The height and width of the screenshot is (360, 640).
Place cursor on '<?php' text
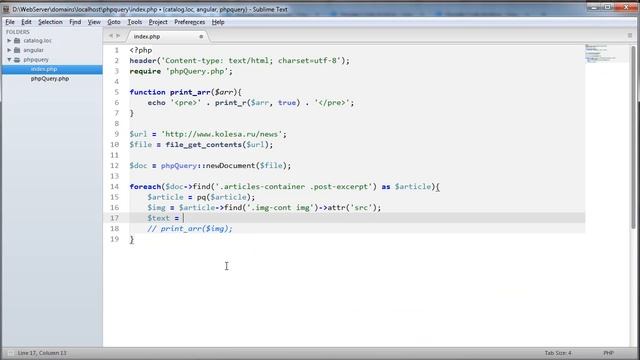(141, 50)
